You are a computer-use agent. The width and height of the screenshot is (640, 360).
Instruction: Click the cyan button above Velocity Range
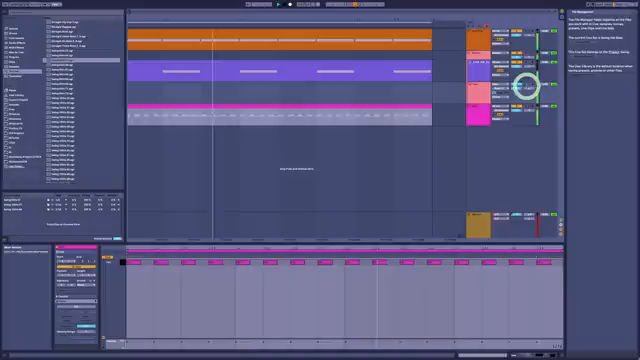86,326
